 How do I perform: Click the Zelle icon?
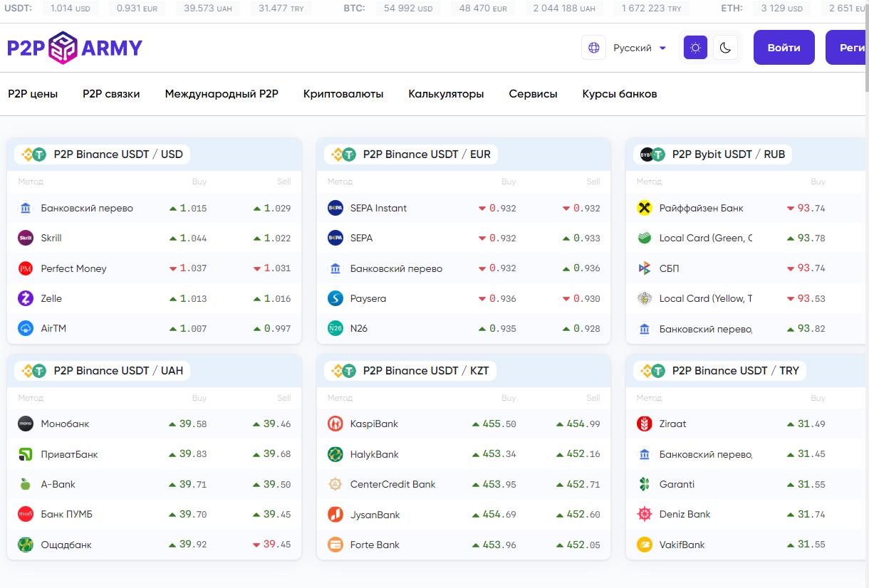pos(26,298)
